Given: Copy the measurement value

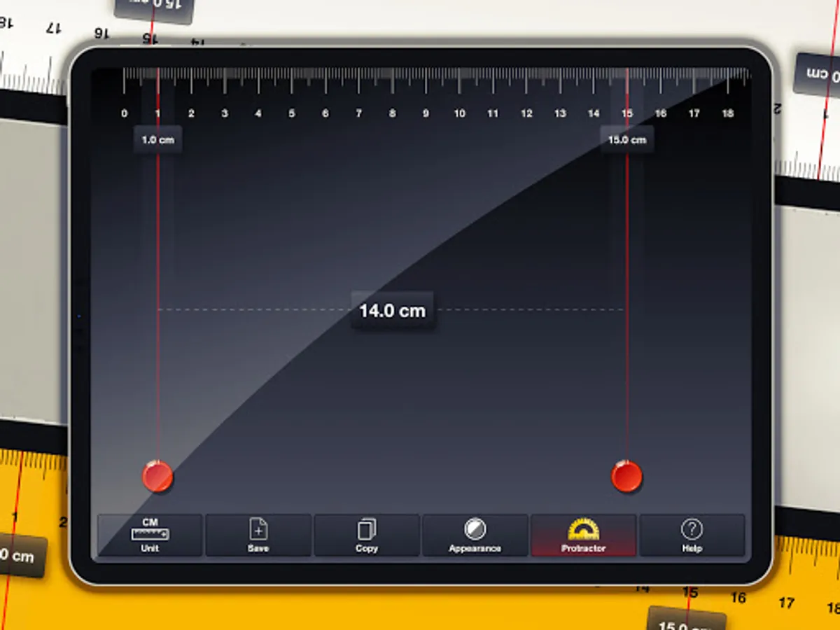Looking at the screenshot, I should click(x=367, y=535).
